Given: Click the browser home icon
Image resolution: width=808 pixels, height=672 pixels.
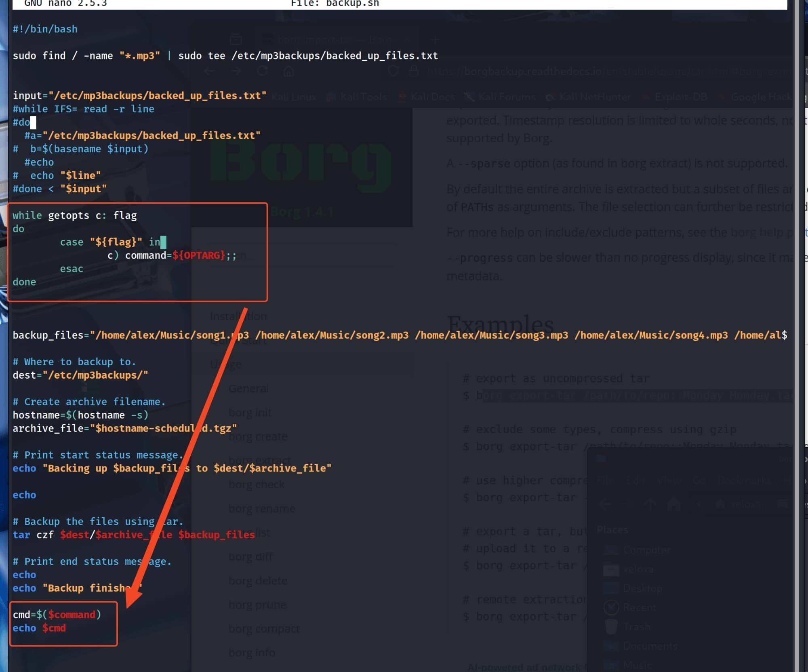Looking at the screenshot, I should [288, 72].
